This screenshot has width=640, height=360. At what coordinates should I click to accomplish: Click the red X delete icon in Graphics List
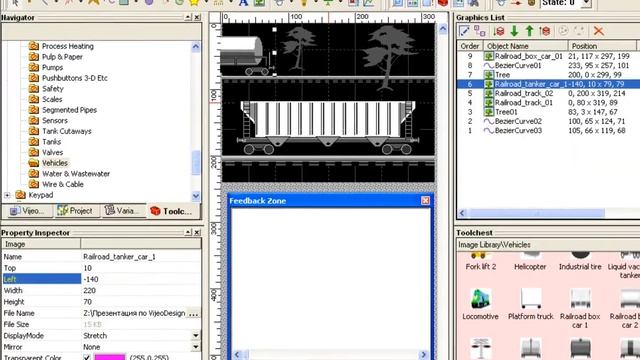click(598, 31)
